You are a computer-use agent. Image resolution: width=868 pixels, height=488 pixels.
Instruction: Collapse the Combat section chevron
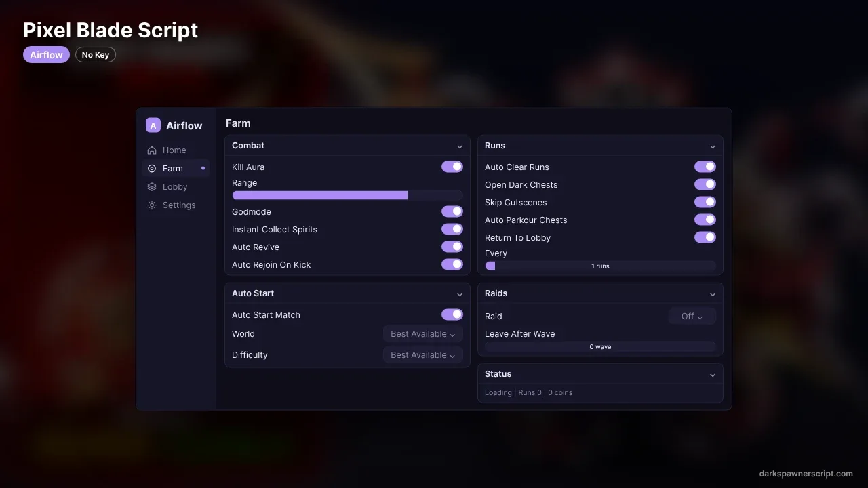pos(460,146)
